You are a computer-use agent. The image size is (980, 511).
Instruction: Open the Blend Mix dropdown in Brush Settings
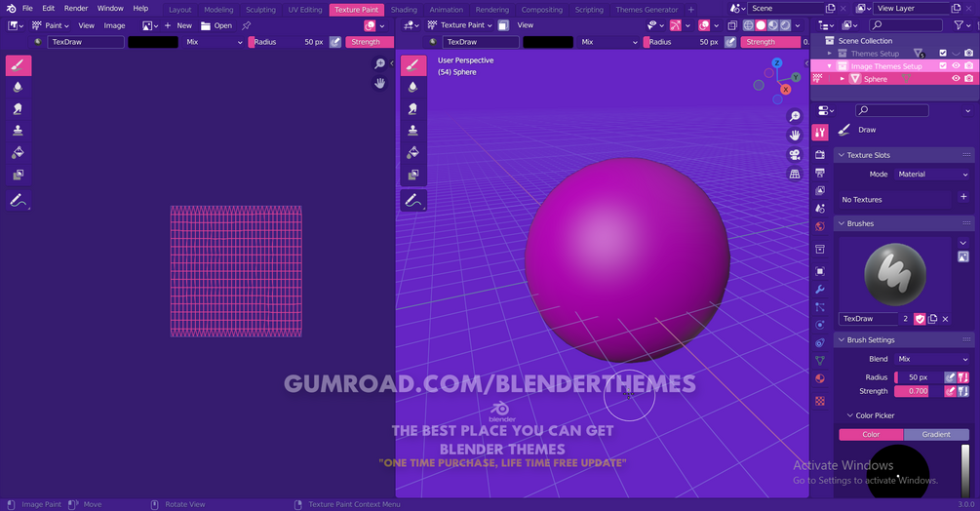tap(932, 359)
